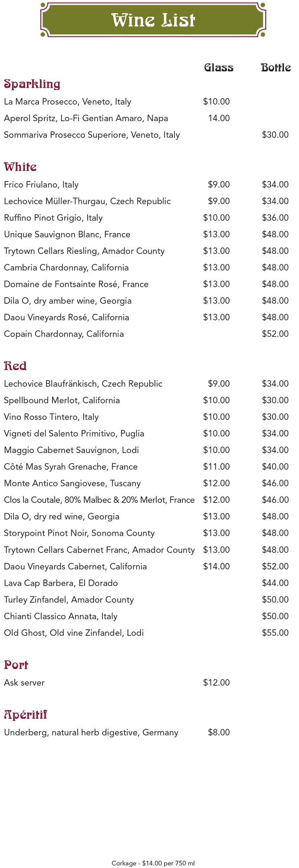The height and width of the screenshot is (868, 299).
Task: Click Underberg natural herb digestive entry
Action: click(91, 733)
